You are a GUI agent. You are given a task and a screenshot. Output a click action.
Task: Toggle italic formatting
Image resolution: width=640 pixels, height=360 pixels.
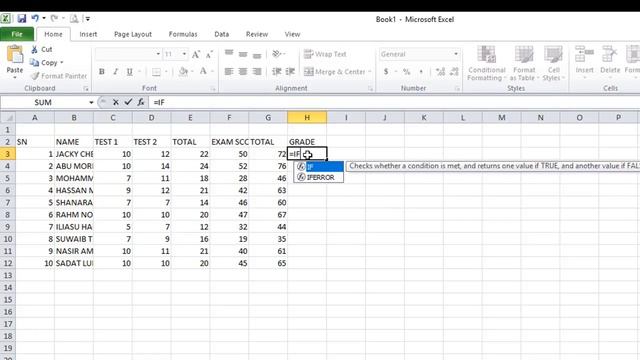[116, 72]
